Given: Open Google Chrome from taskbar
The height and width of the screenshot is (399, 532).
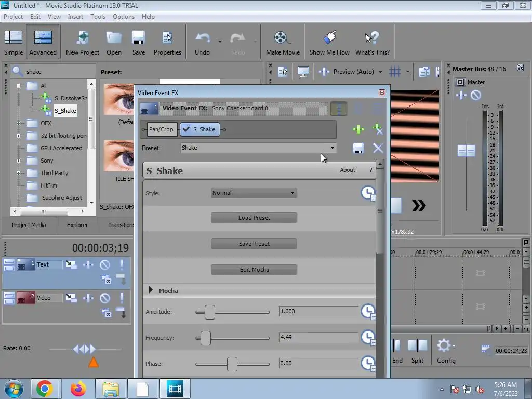Looking at the screenshot, I should 45,389.
